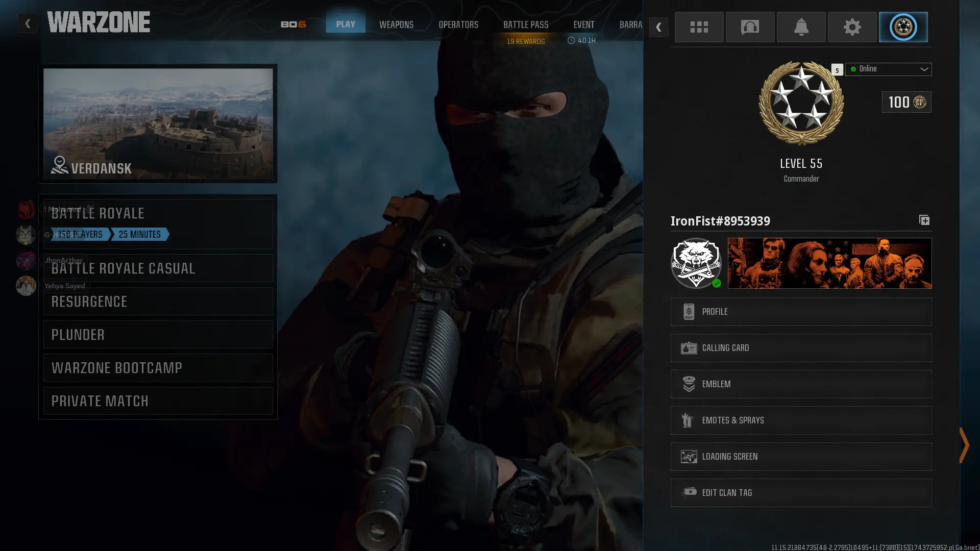Open Edit Clan Tag option

801,493
